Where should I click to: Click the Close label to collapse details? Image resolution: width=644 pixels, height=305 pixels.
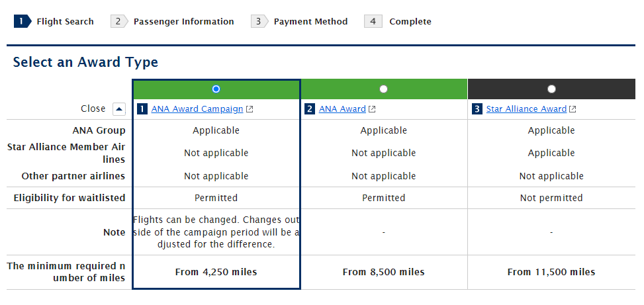click(93, 109)
